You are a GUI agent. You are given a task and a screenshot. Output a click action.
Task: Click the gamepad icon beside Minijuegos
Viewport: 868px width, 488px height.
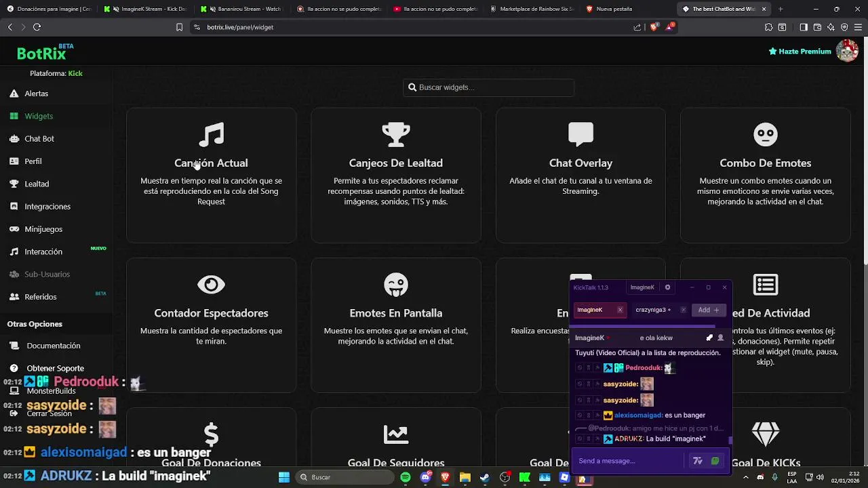pyautogui.click(x=14, y=229)
